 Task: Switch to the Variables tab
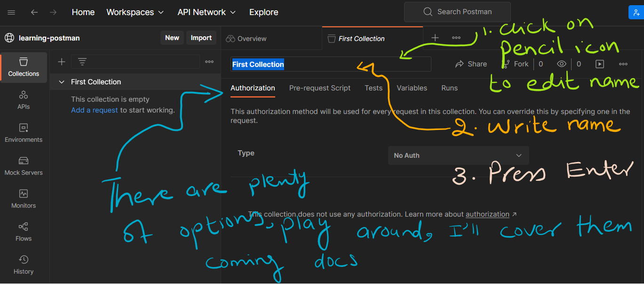pyautogui.click(x=412, y=88)
